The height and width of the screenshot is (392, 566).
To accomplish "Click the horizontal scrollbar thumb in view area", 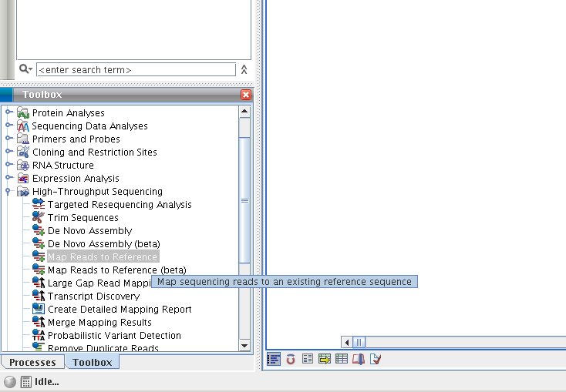I will [359, 342].
